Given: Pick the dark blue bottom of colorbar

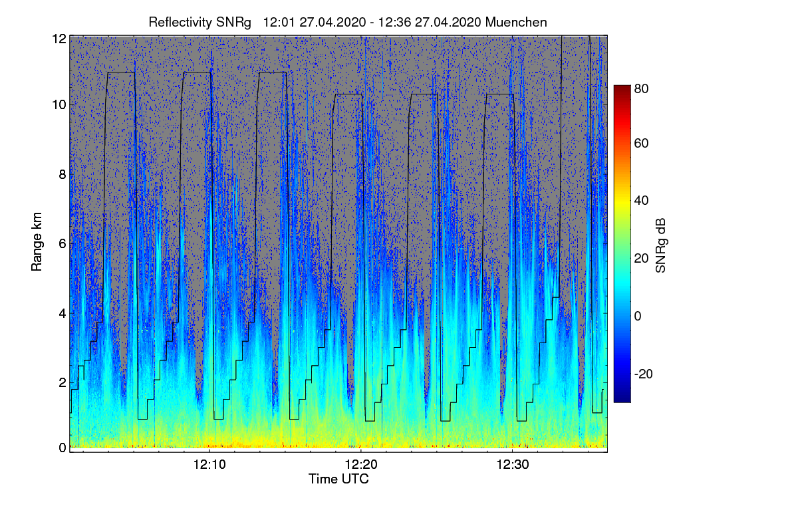Looking at the screenshot, I should coord(621,397).
